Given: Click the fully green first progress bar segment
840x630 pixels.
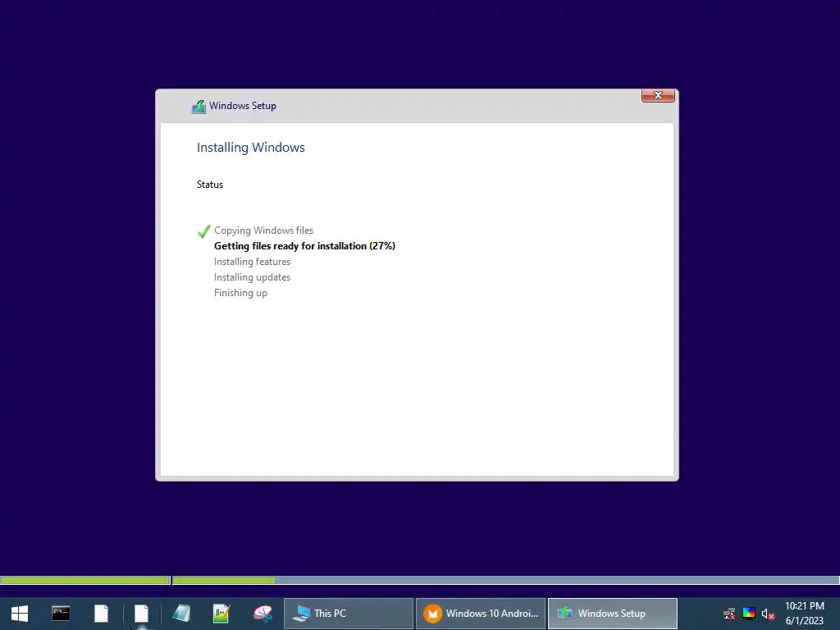Looking at the screenshot, I should (x=85, y=580).
